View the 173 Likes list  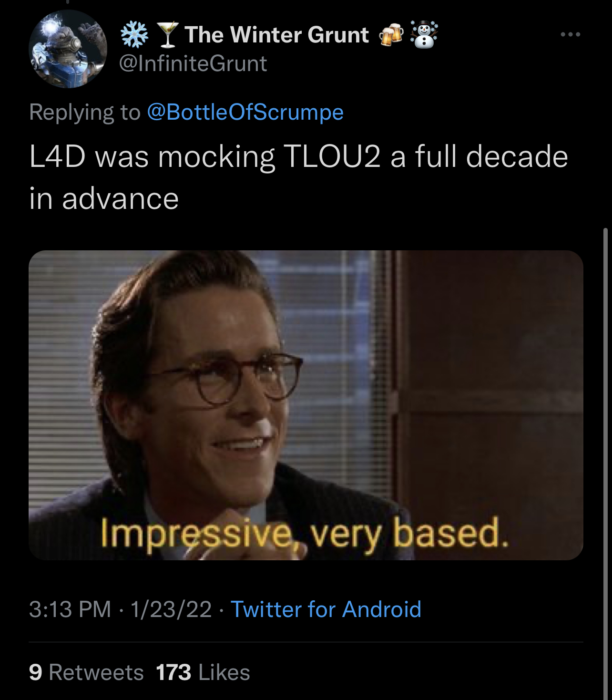coord(203,672)
